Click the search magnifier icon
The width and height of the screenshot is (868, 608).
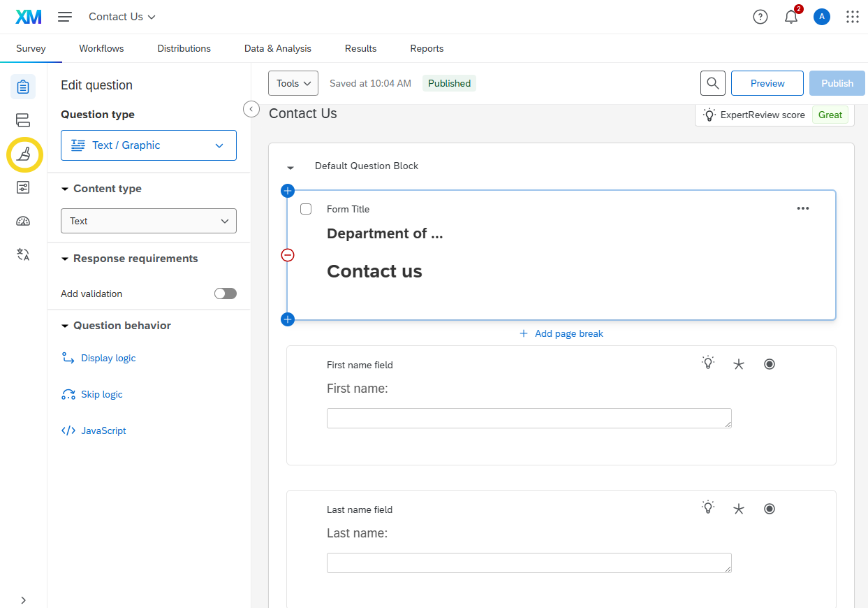(712, 83)
